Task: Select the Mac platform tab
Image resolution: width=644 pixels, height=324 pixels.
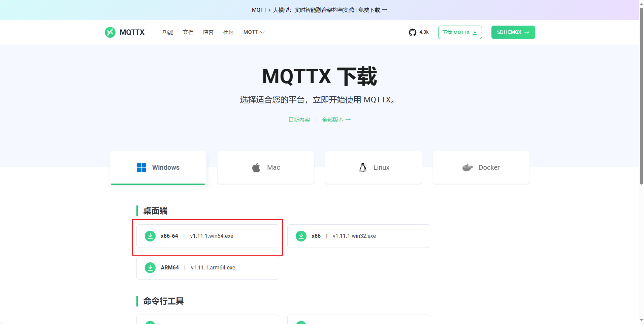Action: (266, 167)
